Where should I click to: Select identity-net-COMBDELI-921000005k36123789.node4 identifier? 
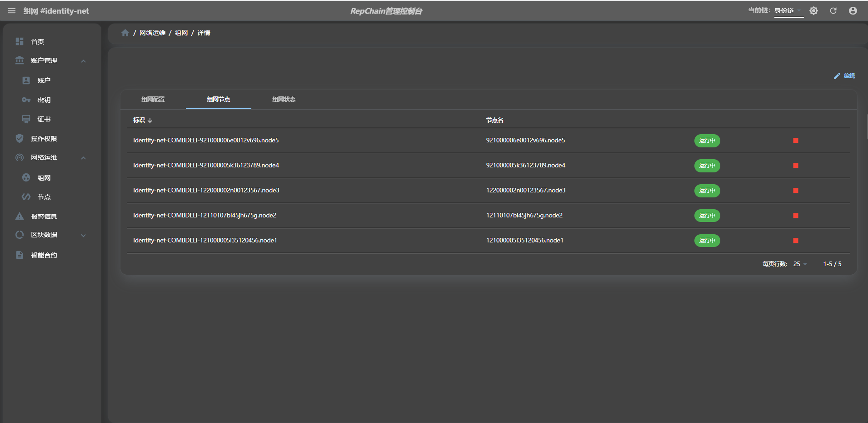point(206,165)
